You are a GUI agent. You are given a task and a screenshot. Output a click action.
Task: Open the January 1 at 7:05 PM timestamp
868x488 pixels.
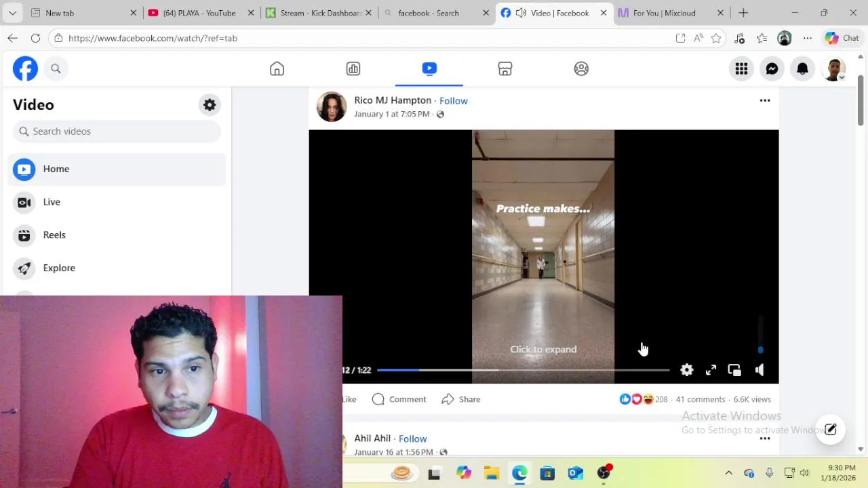pyautogui.click(x=392, y=114)
